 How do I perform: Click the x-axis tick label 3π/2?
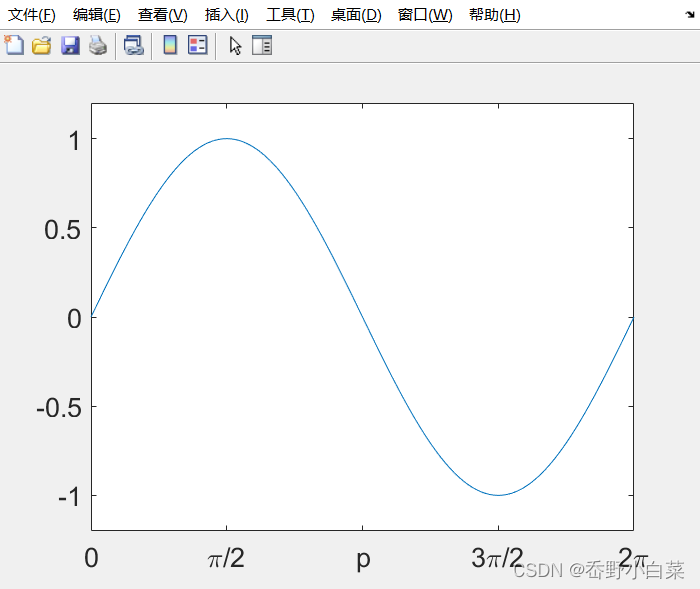tap(497, 558)
